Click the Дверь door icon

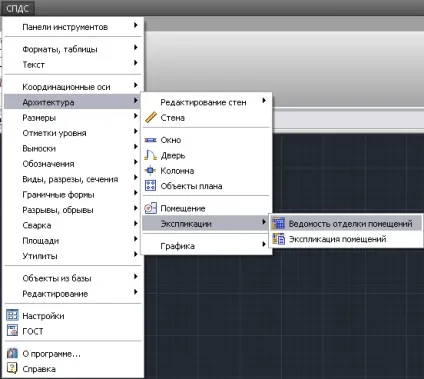150,155
